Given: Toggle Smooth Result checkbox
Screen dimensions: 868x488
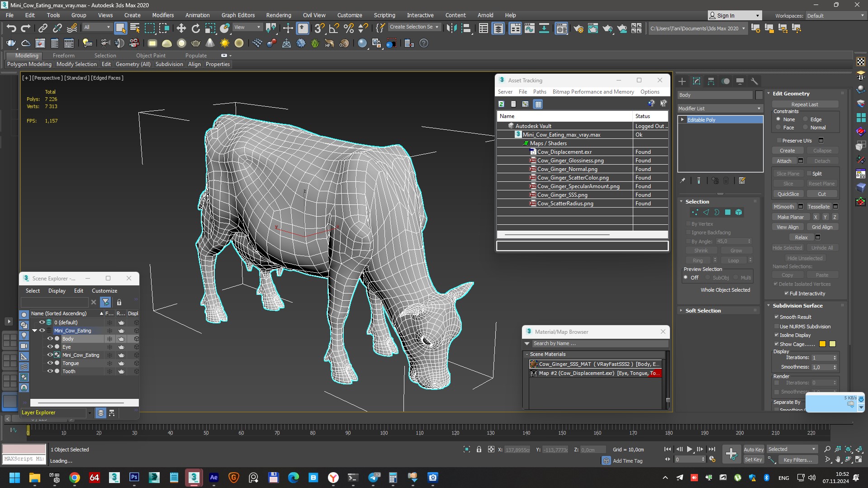Looking at the screenshot, I should coord(777,317).
